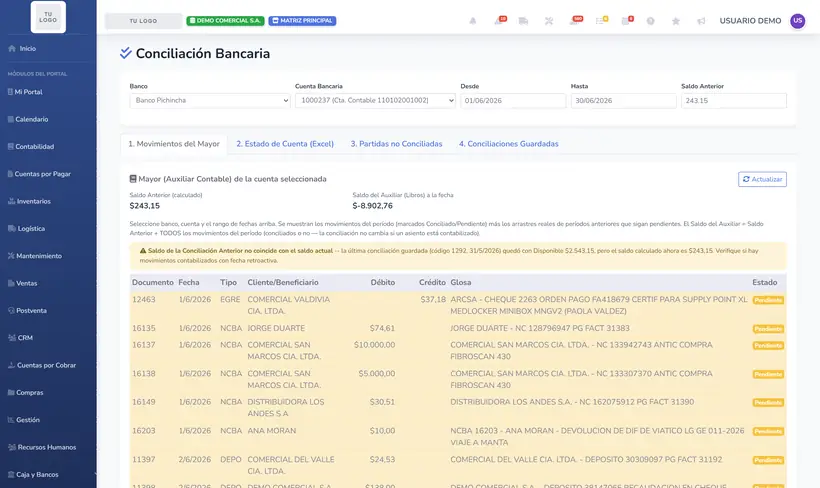The height and width of the screenshot is (488, 820).
Task: Click the megaphone announcements icon
Action: [x=701, y=21]
